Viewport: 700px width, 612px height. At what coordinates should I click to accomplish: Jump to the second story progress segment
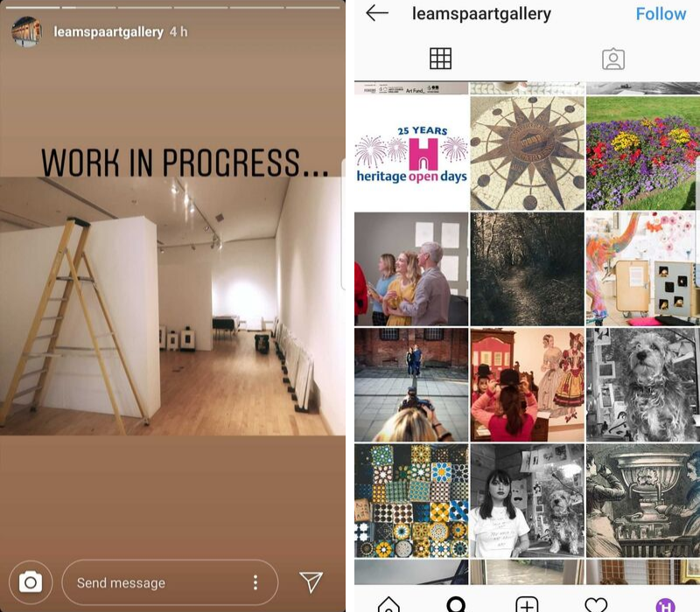pyautogui.click(x=89, y=8)
